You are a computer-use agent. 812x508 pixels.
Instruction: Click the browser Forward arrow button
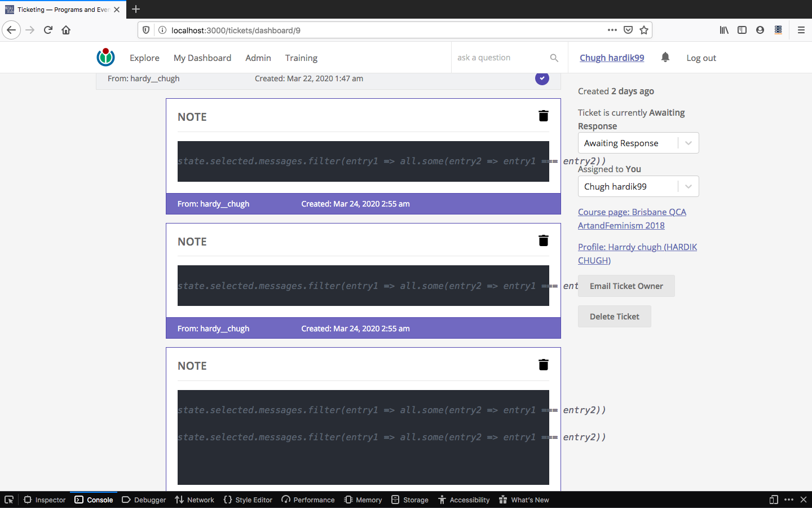(x=30, y=30)
